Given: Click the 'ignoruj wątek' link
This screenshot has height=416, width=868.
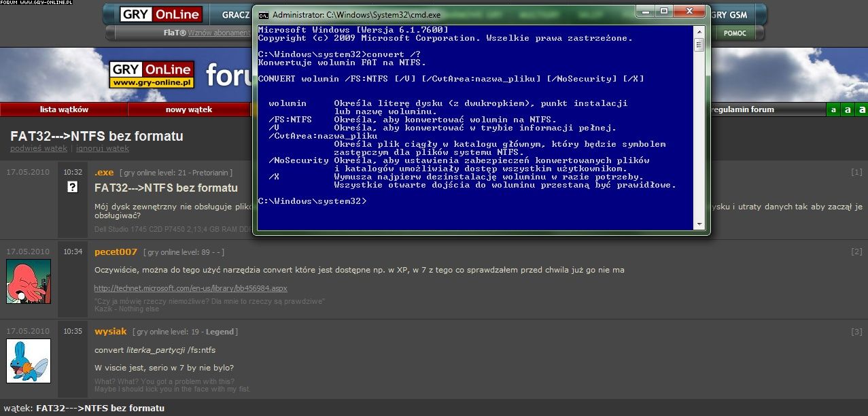Looking at the screenshot, I should (103, 148).
